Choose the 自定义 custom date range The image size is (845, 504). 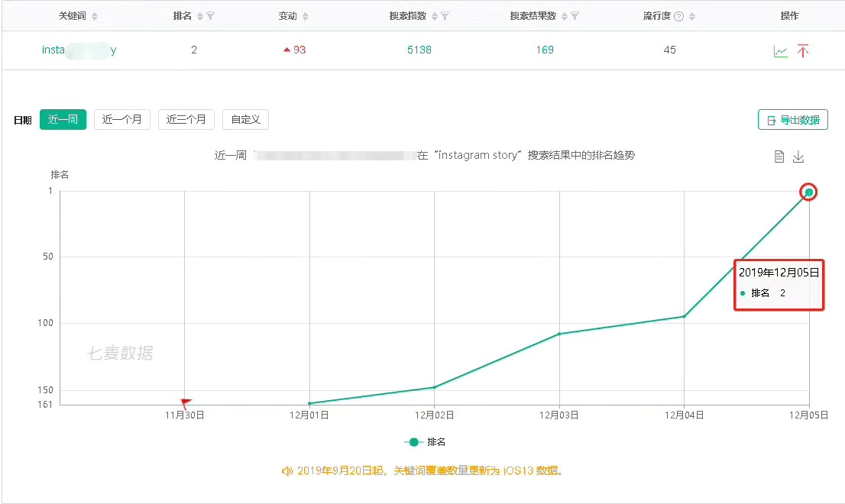point(246,120)
